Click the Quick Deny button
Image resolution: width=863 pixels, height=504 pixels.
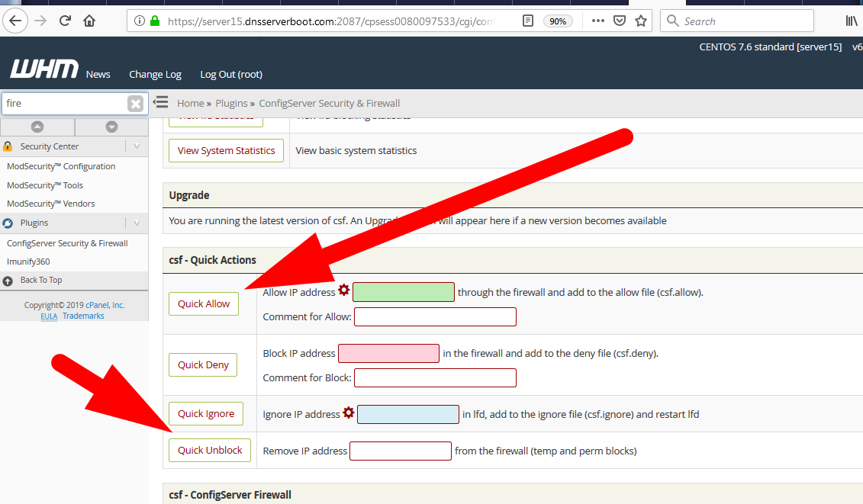coord(203,364)
